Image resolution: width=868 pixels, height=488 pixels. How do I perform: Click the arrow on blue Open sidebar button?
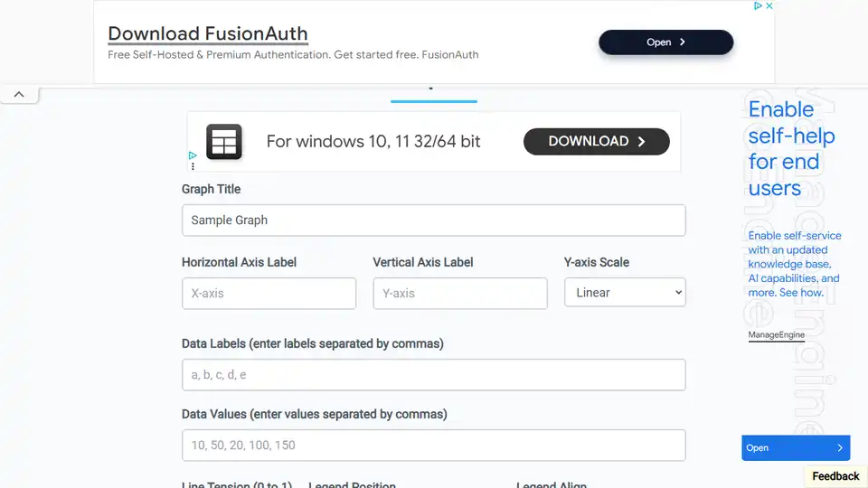(840, 447)
